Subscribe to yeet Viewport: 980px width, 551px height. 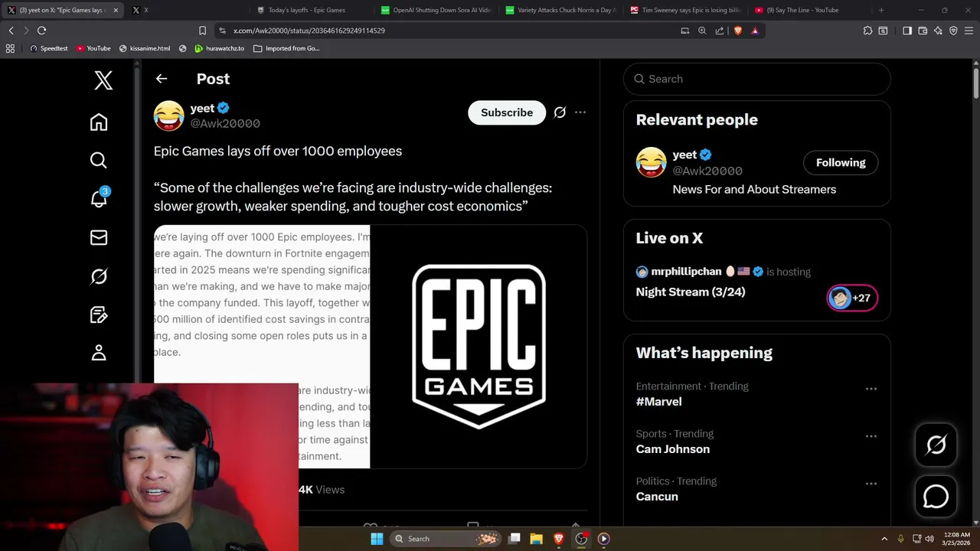(507, 112)
